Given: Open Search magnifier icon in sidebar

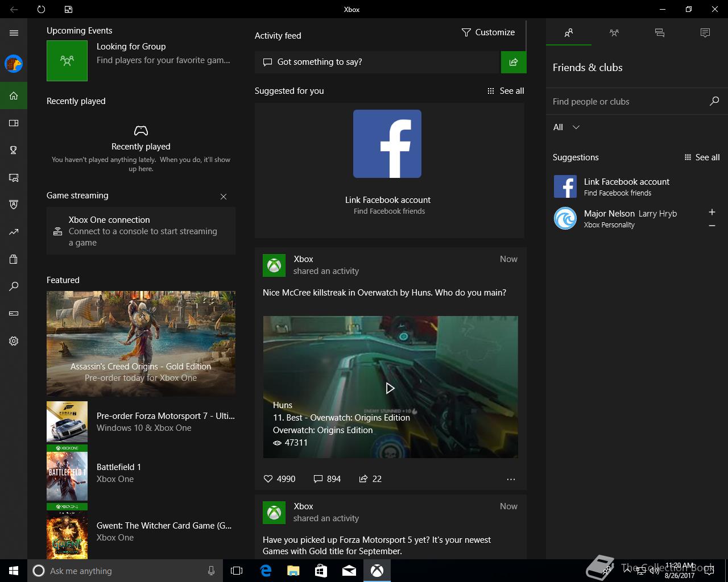Looking at the screenshot, I should [14, 286].
